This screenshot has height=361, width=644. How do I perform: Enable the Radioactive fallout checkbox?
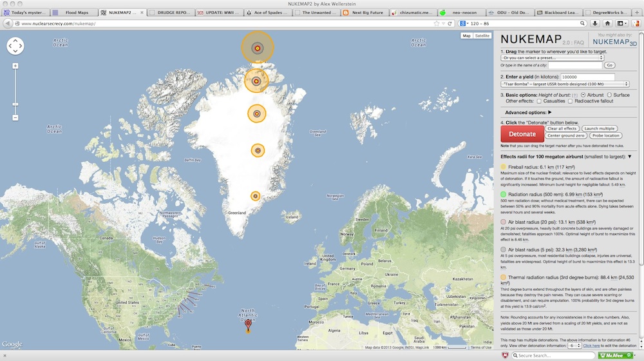pyautogui.click(x=570, y=101)
